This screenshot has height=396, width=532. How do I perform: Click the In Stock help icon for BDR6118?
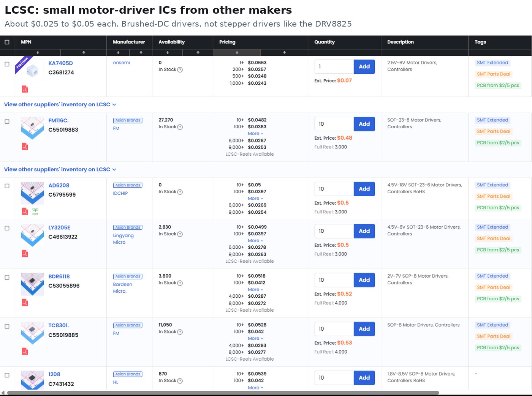pos(180,283)
